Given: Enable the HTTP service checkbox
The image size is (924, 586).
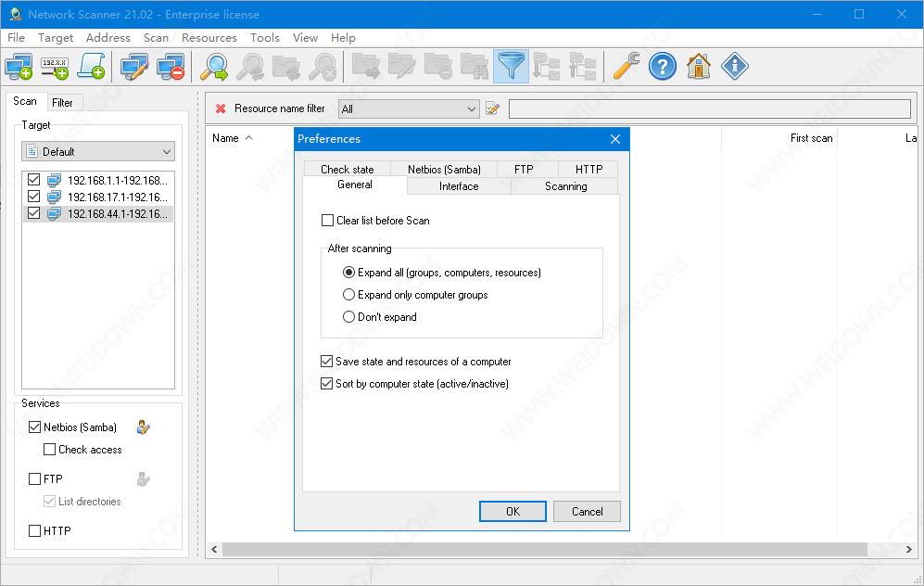Looking at the screenshot, I should click(x=35, y=531).
